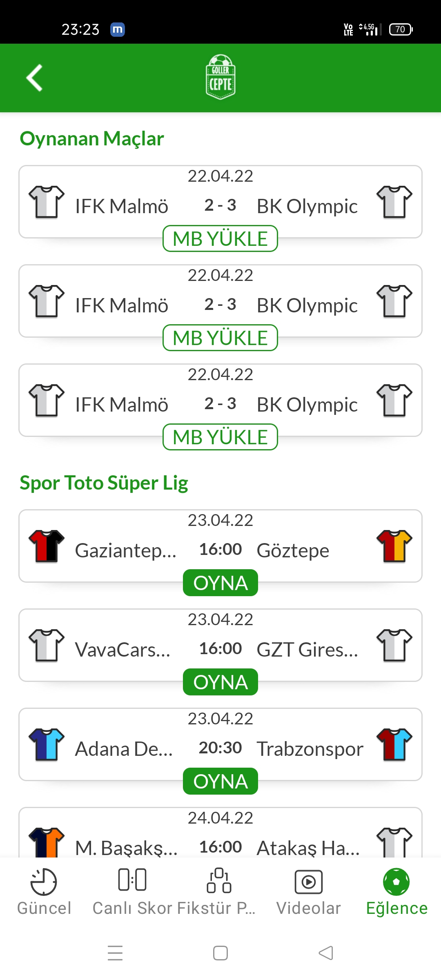441x980 pixels.
Task: Tap the back arrow in the green header
Action: pyautogui.click(x=35, y=78)
